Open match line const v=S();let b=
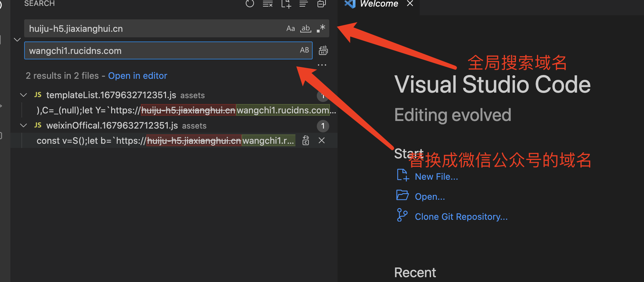 click(x=166, y=141)
